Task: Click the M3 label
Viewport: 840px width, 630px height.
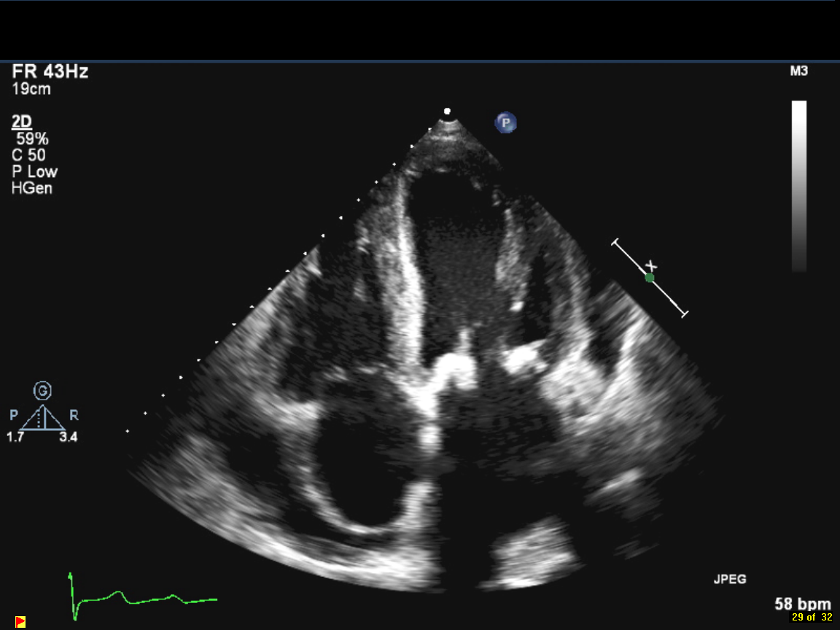Action: pos(798,71)
